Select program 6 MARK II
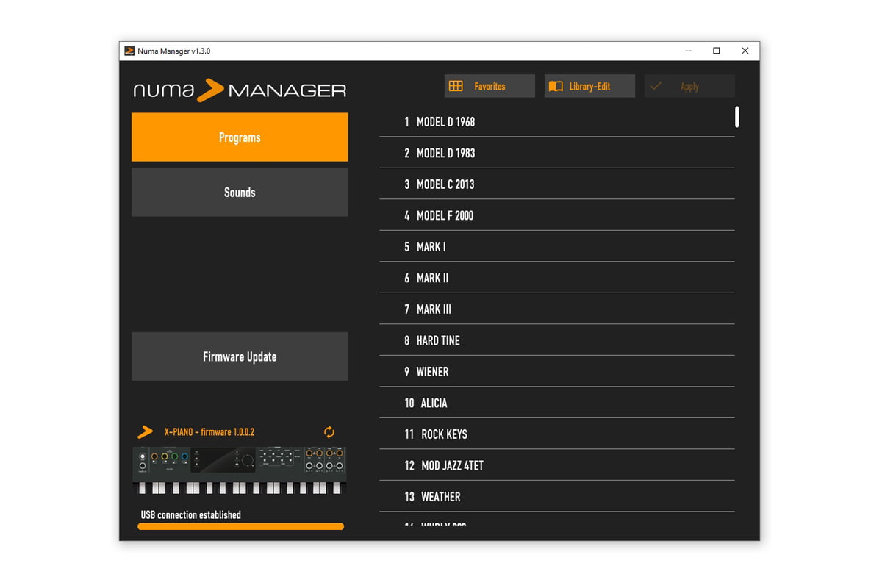The image size is (882, 588). (556, 278)
